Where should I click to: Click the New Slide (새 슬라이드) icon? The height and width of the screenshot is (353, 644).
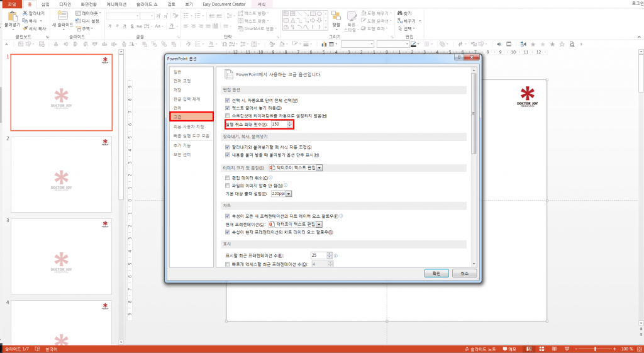[x=62, y=16]
